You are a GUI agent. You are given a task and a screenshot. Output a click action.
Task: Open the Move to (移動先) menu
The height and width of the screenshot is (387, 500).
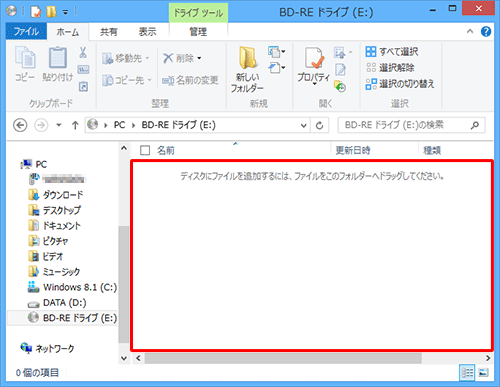point(125,58)
